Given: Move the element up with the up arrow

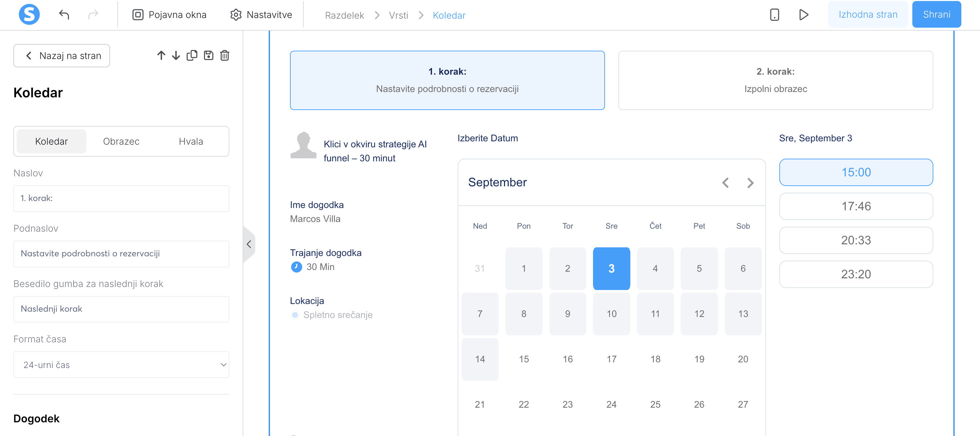Looking at the screenshot, I should [161, 55].
